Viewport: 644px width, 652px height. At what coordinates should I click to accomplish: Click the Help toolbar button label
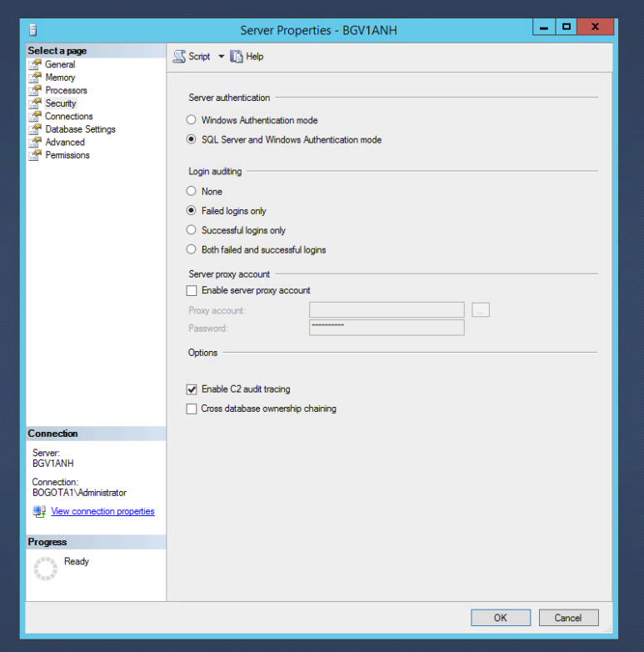click(254, 57)
